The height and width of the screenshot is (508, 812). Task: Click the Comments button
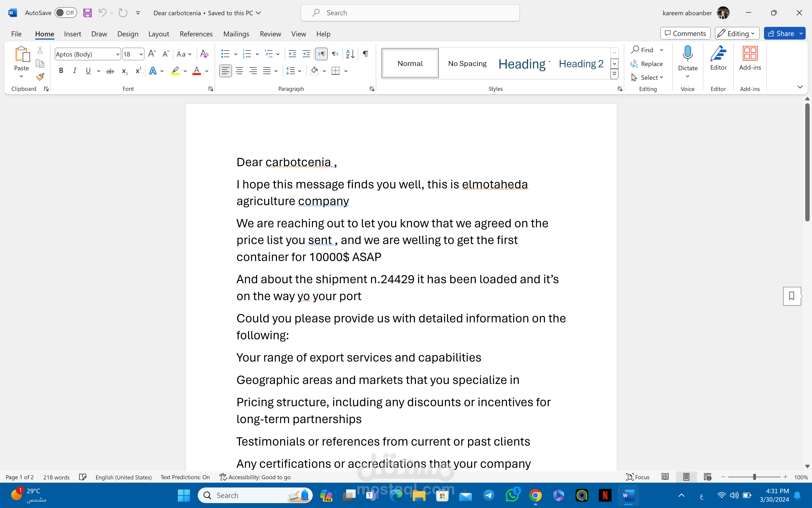[x=685, y=33]
